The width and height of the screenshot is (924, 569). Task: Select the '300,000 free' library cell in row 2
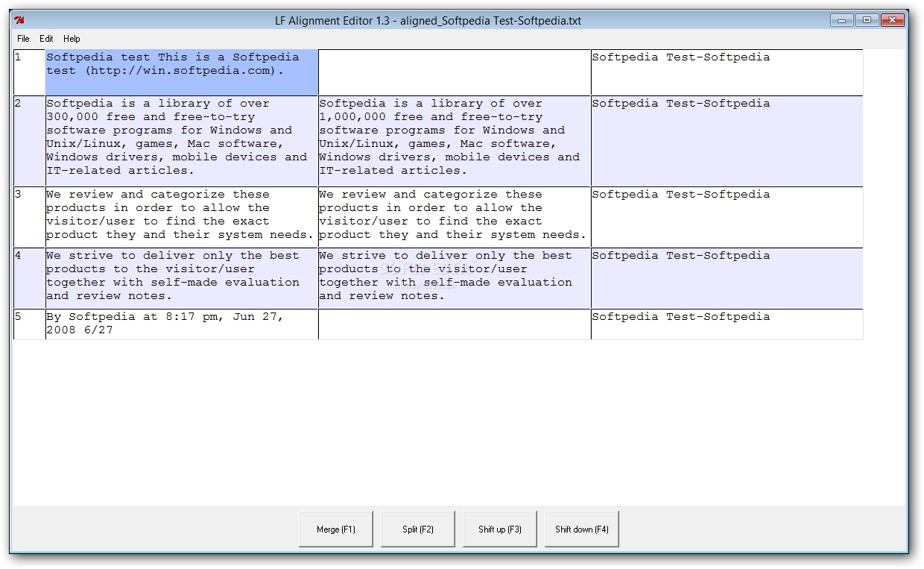[x=182, y=141]
